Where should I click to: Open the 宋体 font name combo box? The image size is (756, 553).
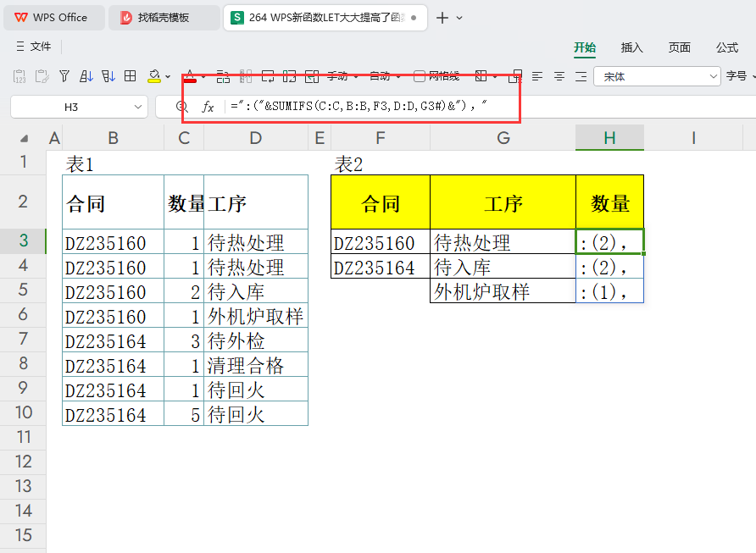tap(657, 76)
